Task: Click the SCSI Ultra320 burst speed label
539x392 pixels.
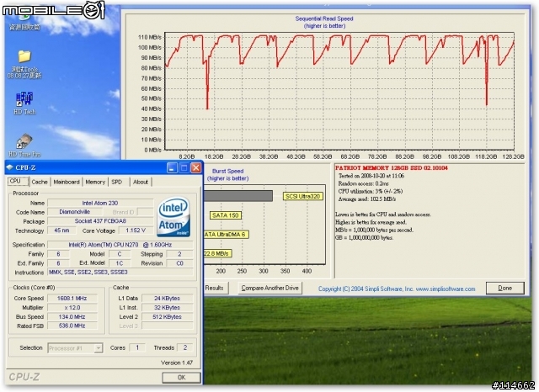Action: pos(302,196)
